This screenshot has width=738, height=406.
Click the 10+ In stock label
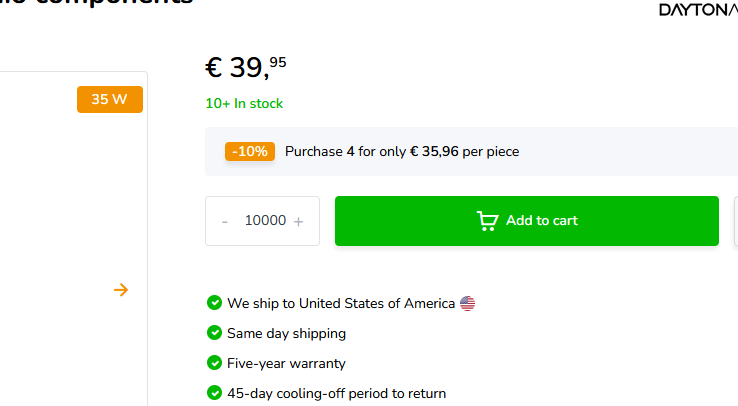[244, 103]
